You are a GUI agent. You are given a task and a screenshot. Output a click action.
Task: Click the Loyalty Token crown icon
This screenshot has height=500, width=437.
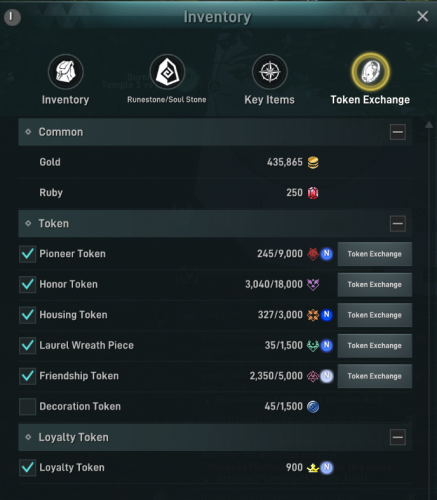pyautogui.click(x=313, y=468)
